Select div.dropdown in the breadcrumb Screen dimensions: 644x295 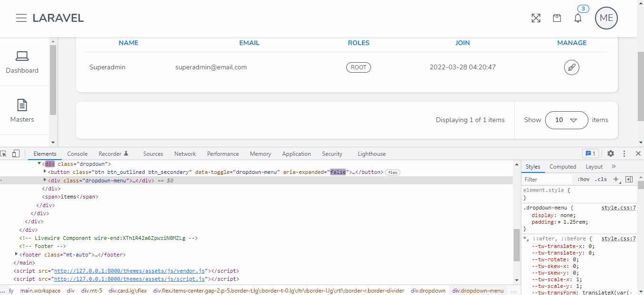[428, 291]
